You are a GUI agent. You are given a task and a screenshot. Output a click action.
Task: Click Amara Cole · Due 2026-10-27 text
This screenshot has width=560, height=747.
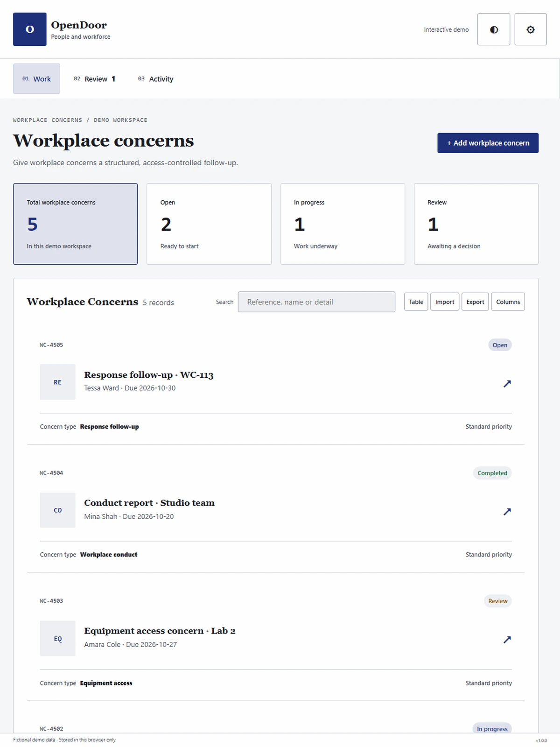(130, 644)
